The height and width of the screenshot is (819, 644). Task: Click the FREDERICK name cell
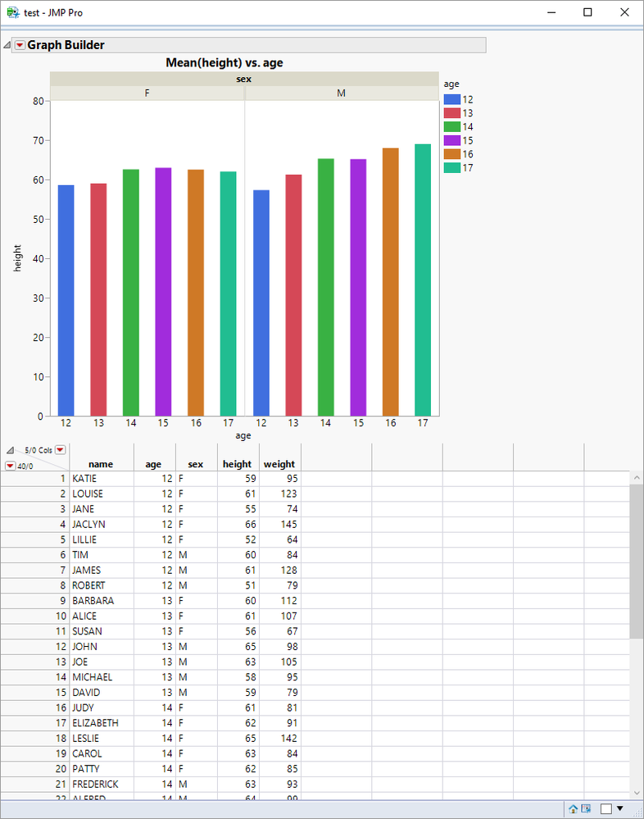point(102,784)
